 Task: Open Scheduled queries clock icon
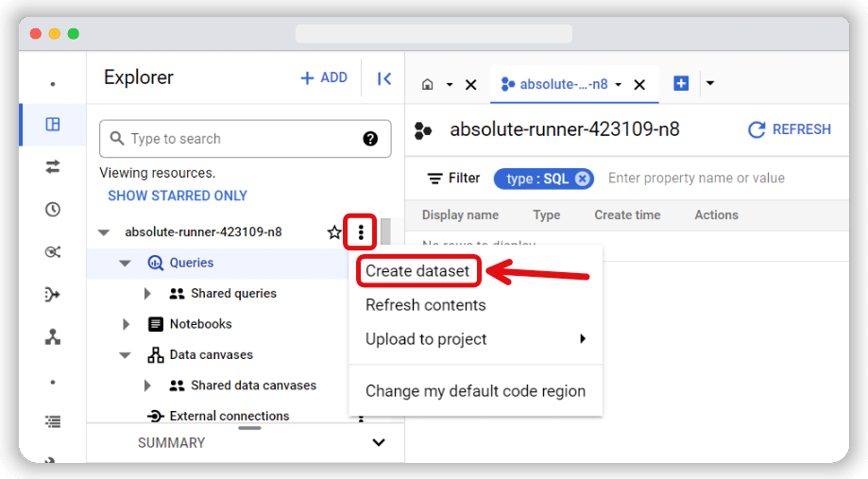[x=53, y=210]
